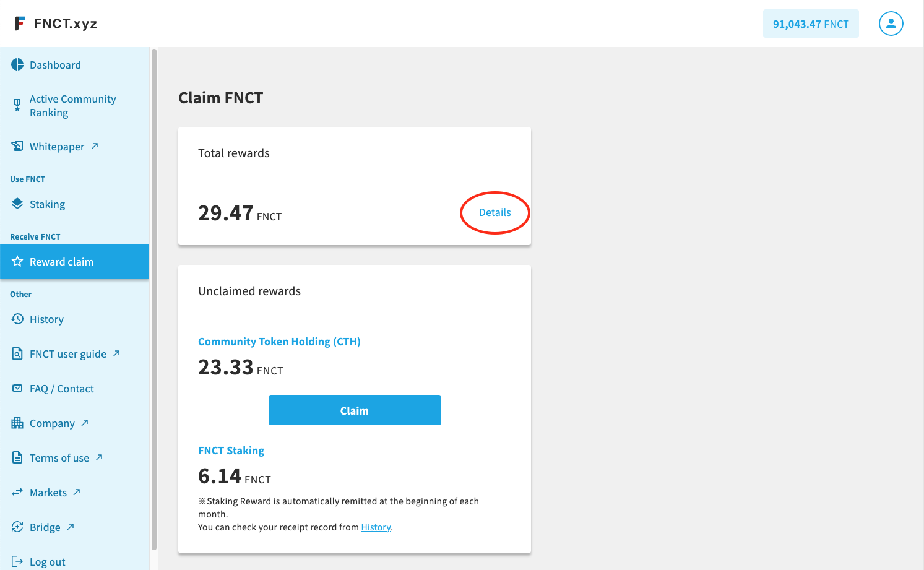View Details of total rewards
924x570 pixels.
495,212
